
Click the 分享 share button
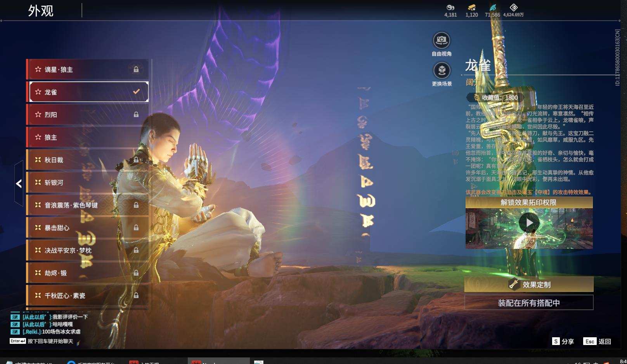coord(563,341)
